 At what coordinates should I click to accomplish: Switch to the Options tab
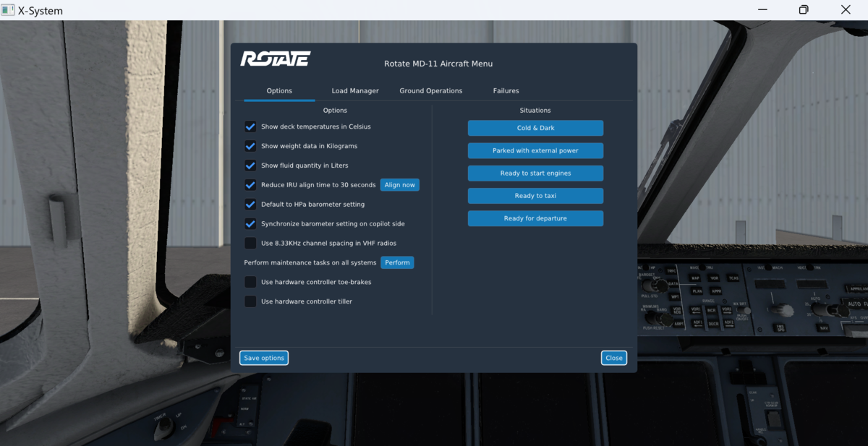(x=279, y=91)
